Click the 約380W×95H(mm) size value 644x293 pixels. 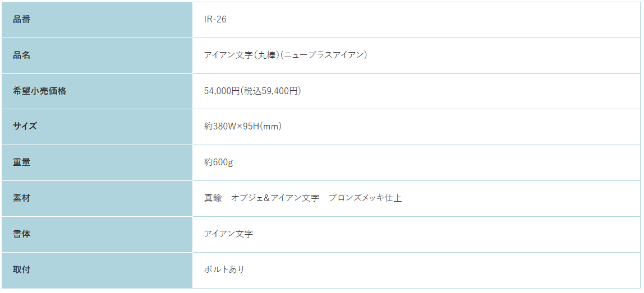[243, 127]
